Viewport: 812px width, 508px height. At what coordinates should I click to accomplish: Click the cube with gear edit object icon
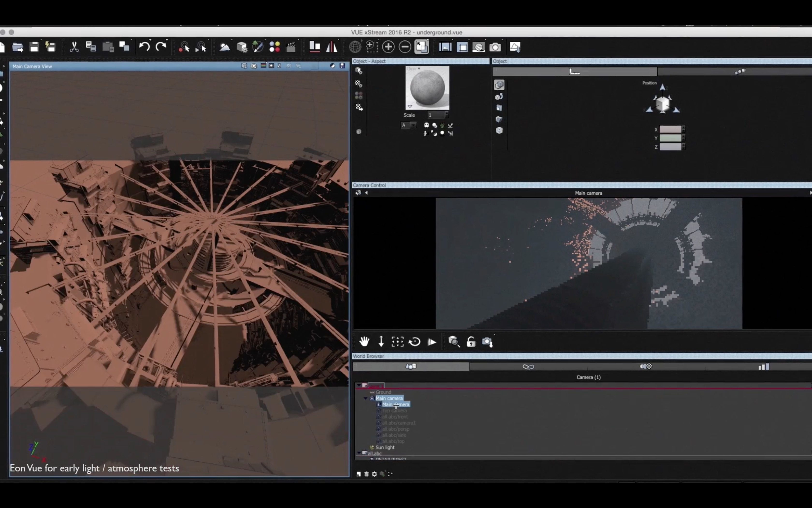tap(242, 47)
